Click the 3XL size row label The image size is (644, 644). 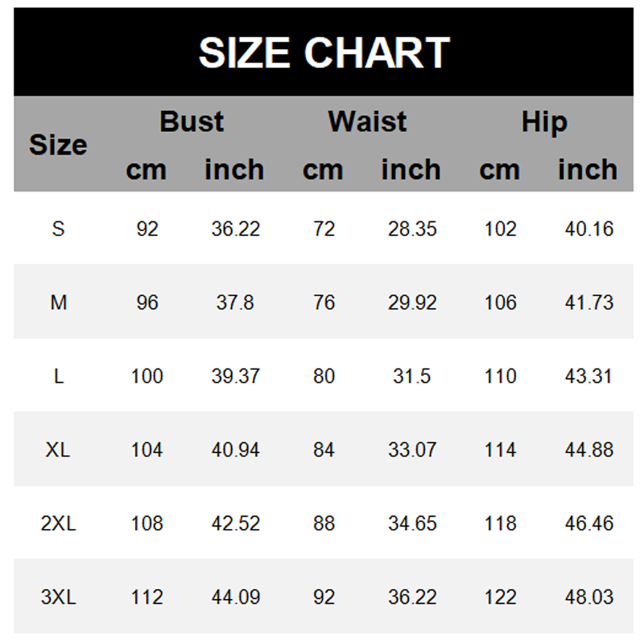click(58, 597)
